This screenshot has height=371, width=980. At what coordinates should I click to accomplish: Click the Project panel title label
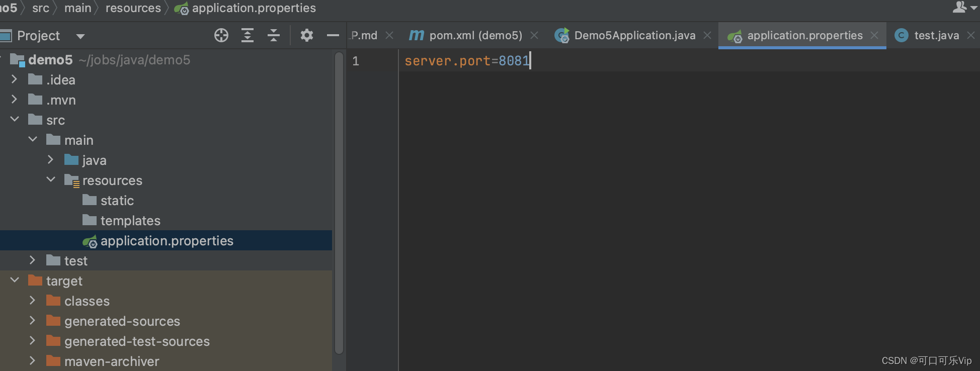38,36
